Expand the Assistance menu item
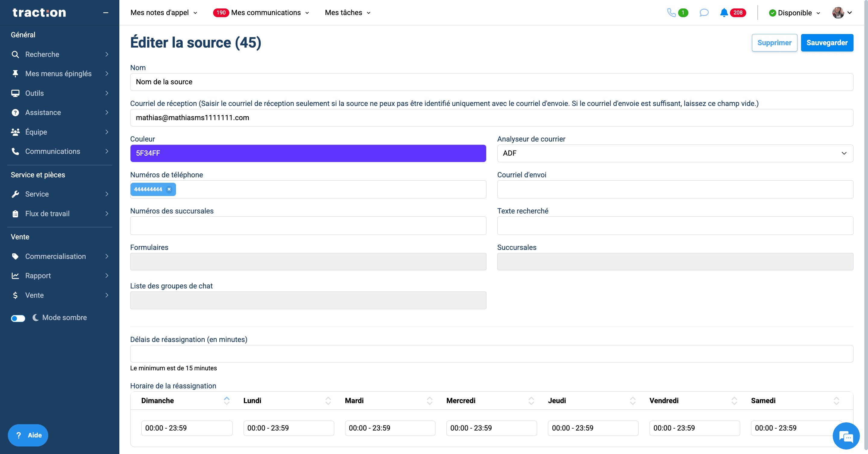This screenshot has height=454, width=868. 107,112
